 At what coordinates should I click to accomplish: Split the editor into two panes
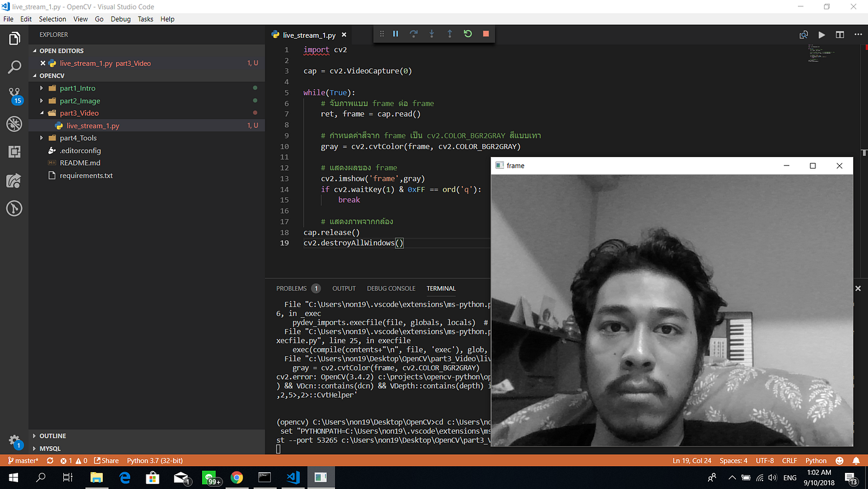point(839,35)
